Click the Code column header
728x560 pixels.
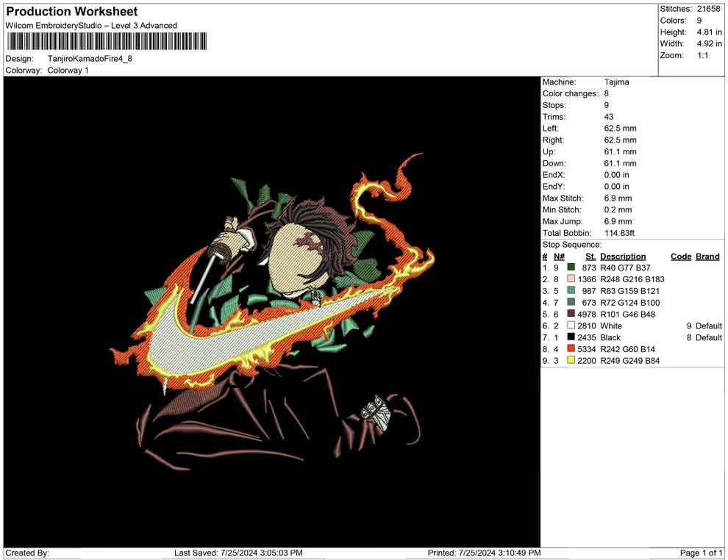[x=681, y=256]
